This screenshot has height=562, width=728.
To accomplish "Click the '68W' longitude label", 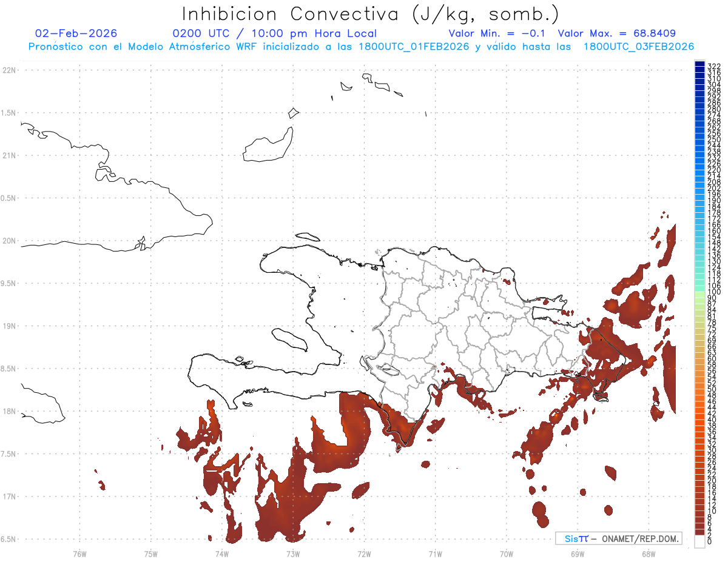I will 649,554.
